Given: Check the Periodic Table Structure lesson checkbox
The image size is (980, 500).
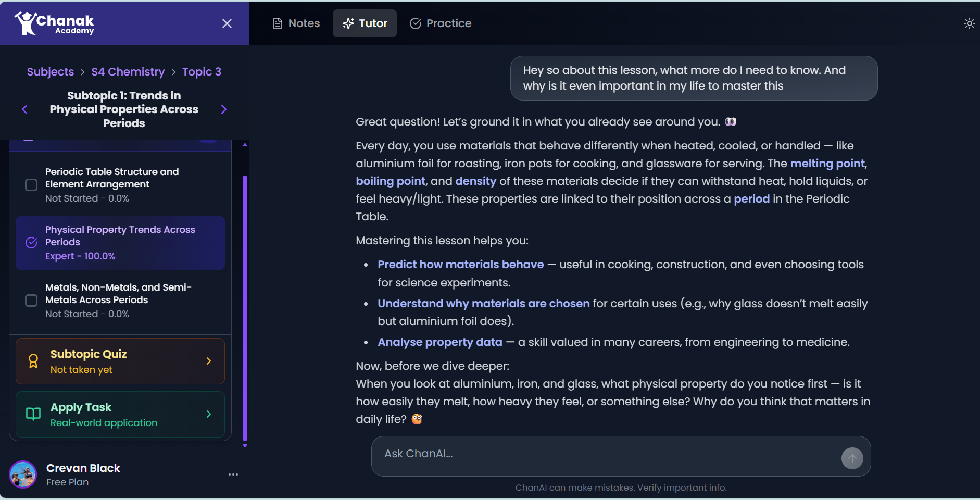Looking at the screenshot, I should (x=31, y=184).
